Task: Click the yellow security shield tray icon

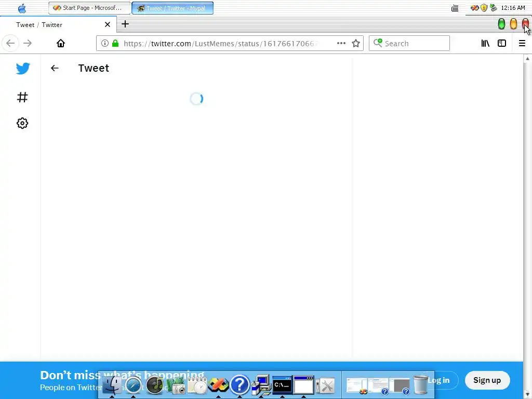Action: (x=484, y=8)
